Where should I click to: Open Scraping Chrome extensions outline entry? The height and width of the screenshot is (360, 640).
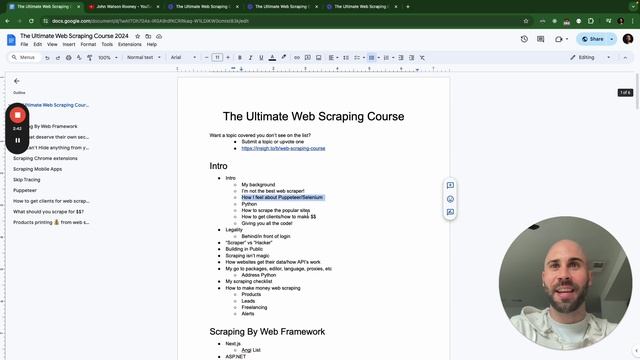click(x=45, y=158)
